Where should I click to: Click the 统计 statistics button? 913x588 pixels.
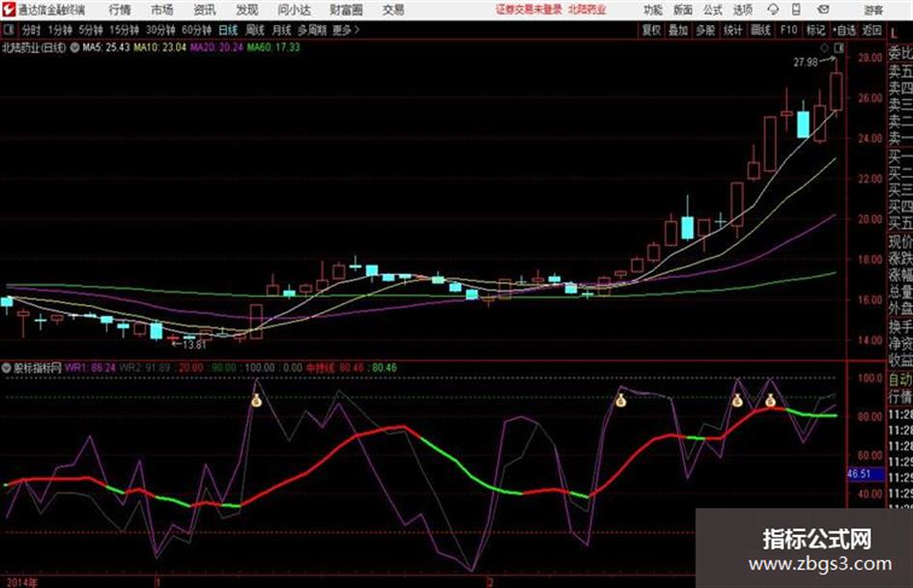[x=732, y=30]
